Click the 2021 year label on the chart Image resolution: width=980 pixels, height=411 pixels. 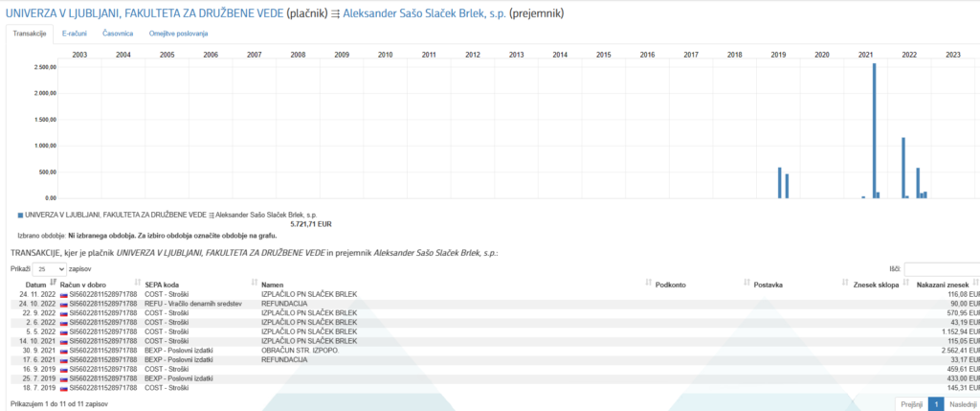(865, 55)
